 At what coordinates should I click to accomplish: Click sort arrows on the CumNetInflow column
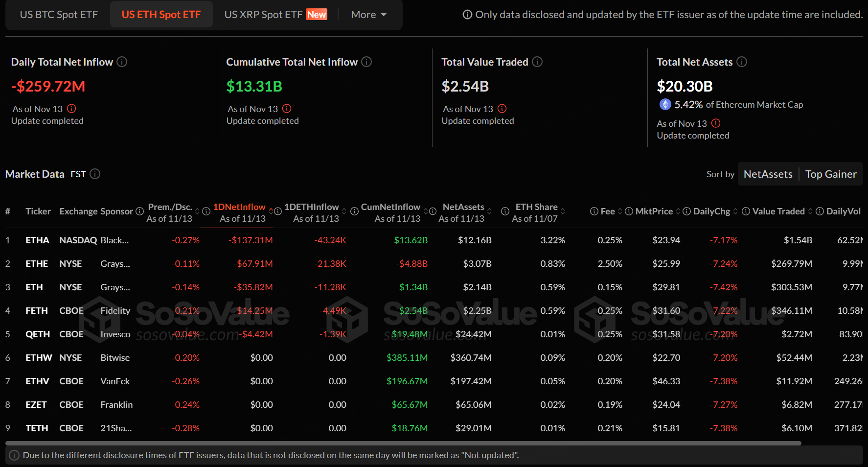pyautogui.click(x=426, y=211)
